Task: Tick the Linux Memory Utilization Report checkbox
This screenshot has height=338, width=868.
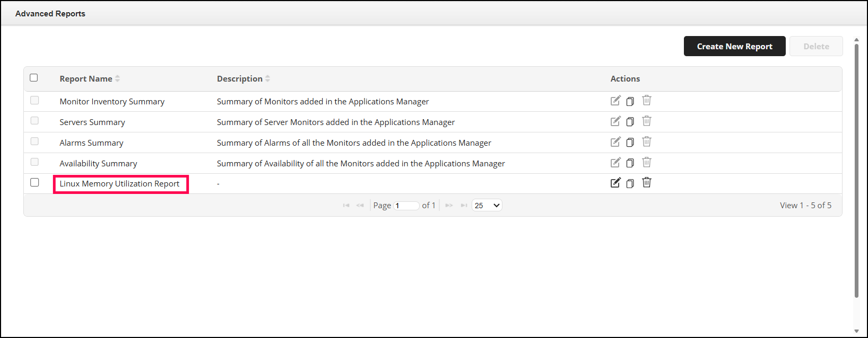Action: click(34, 182)
